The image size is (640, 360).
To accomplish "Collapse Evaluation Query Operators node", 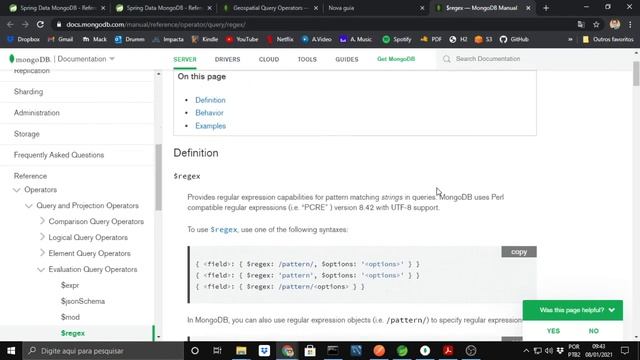I will click(x=41, y=269).
